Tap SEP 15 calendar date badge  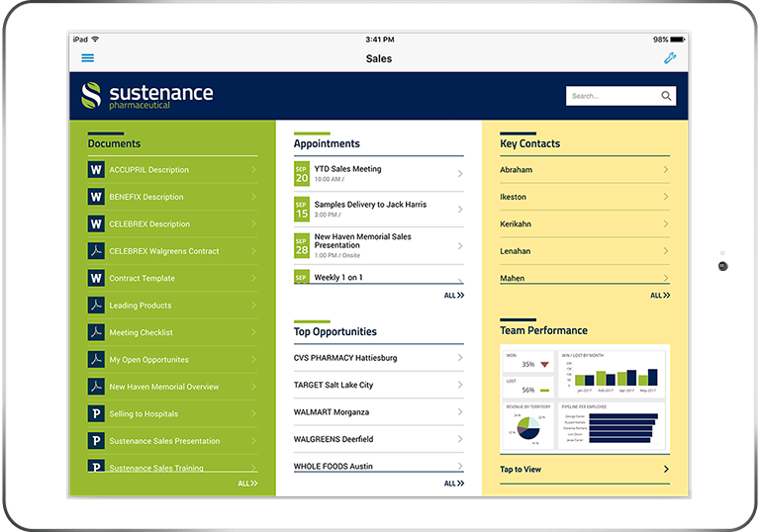tap(302, 210)
